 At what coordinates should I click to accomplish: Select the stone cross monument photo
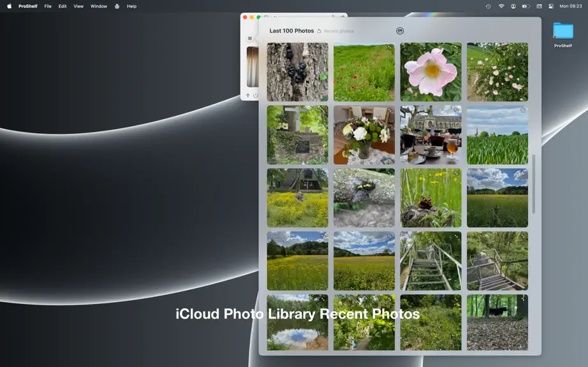tap(297, 135)
